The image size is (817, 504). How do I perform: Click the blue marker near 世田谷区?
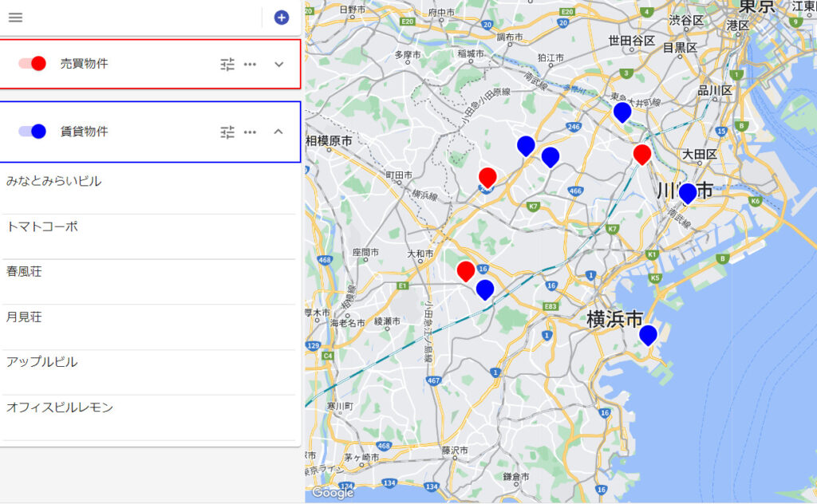(624, 112)
